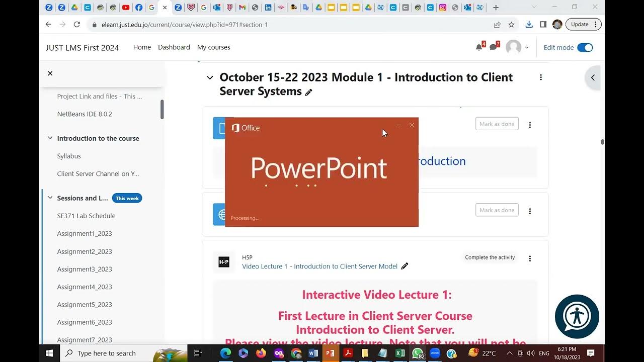This screenshot has height=362, width=644.
Task: Open My courses in the navigation bar
Action: (214, 47)
